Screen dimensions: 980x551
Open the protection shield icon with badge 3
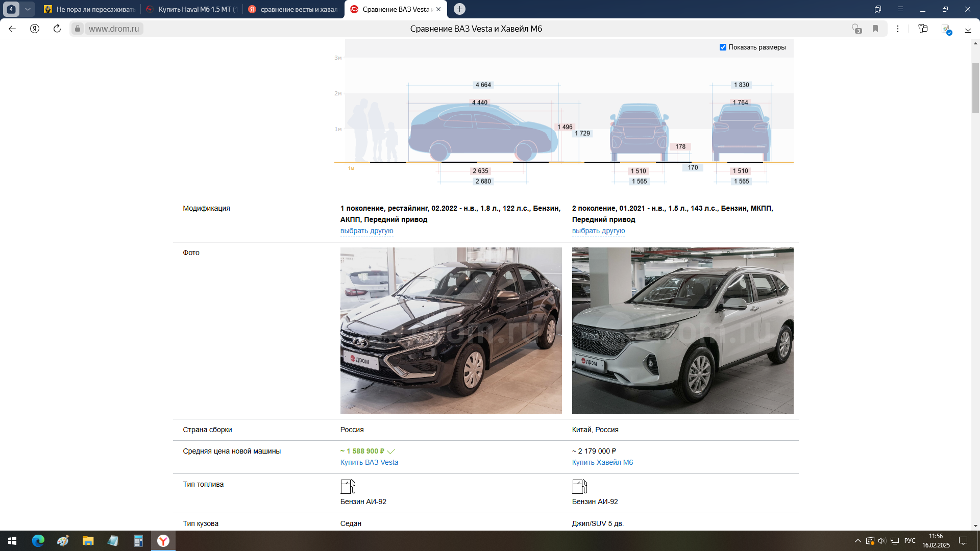(x=857, y=29)
